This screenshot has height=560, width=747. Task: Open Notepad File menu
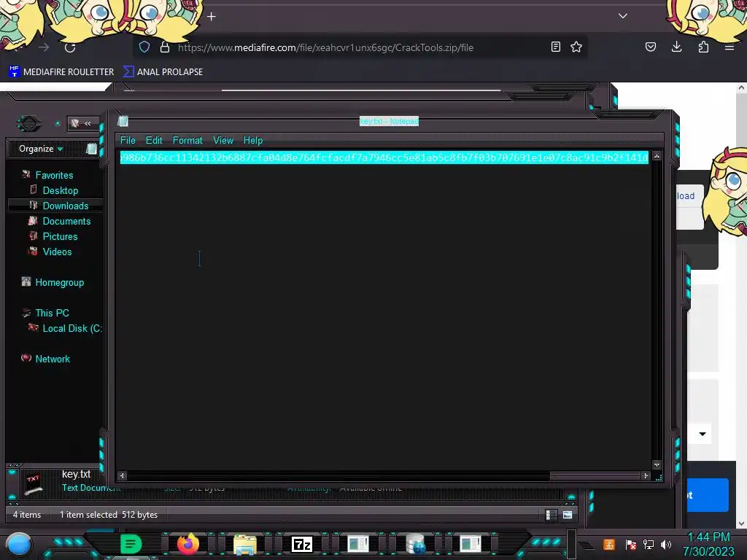[x=128, y=141]
